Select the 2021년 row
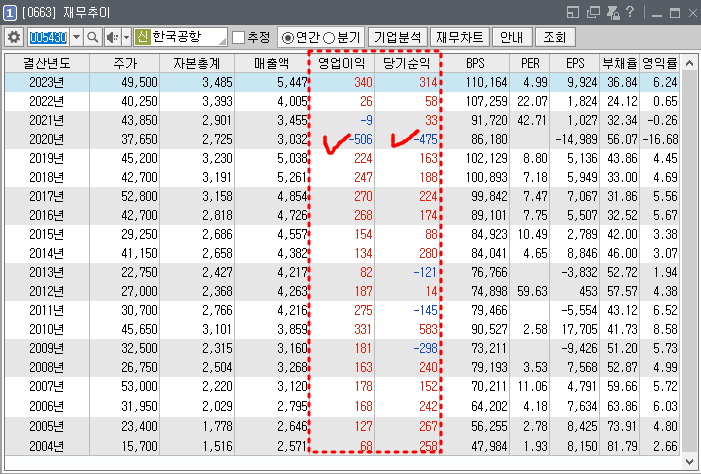This screenshot has width=701, height=474. tap(342, 120)
